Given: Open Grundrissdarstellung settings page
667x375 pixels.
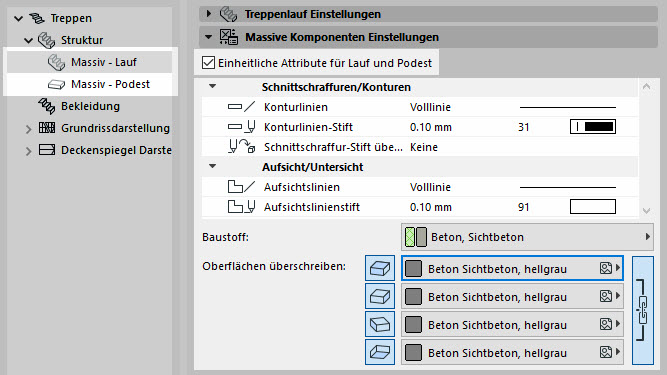Looking at the screenshot, I should (x=115, y=128).
